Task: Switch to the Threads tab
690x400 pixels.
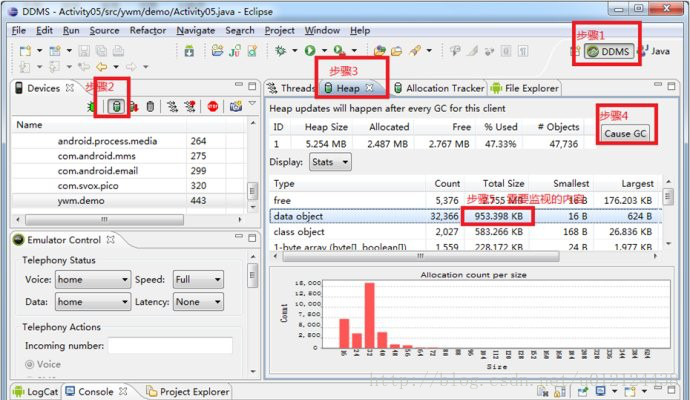Action: coord(291,88)
